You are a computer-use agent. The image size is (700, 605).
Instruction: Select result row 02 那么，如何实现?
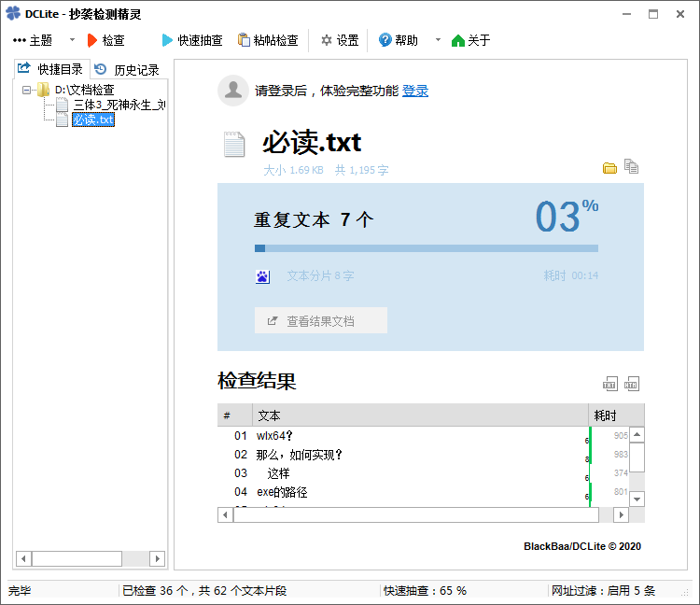click(423, 455)
